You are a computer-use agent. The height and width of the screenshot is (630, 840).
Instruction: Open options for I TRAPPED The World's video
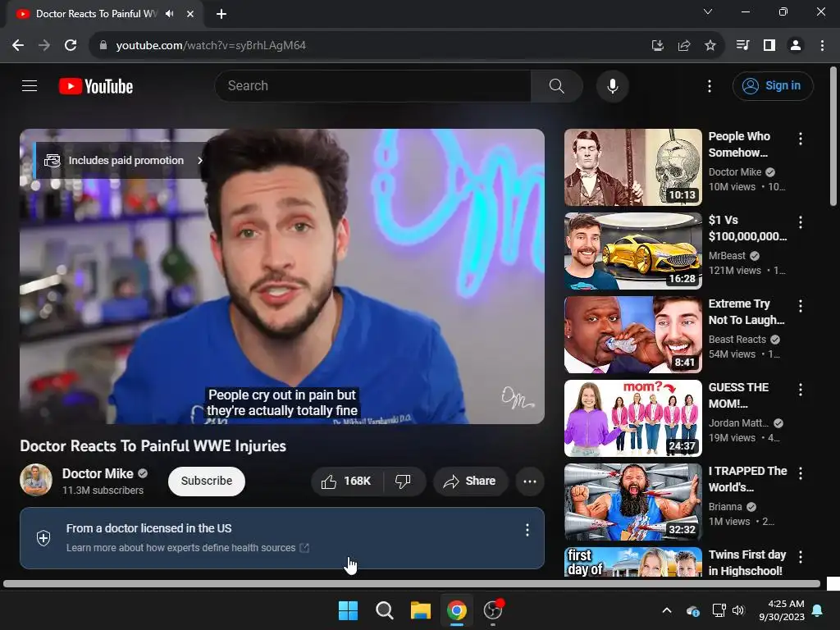tap(801, 473)
